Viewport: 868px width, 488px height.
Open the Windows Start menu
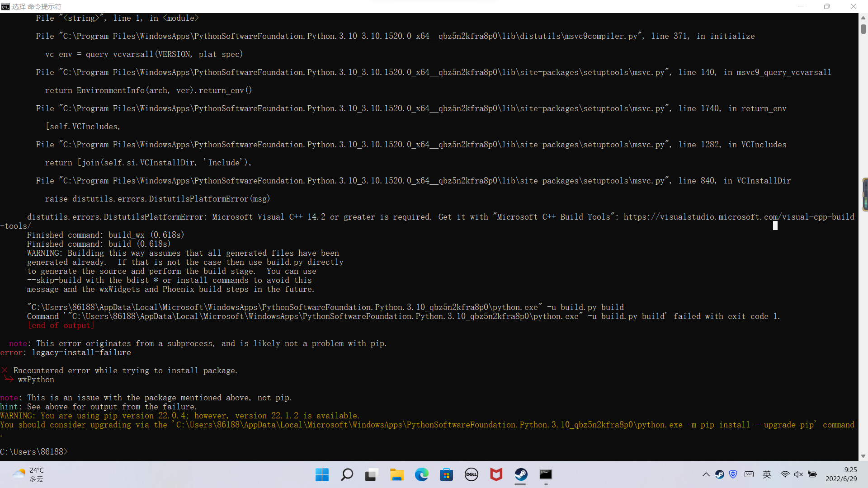pos(322,474)
